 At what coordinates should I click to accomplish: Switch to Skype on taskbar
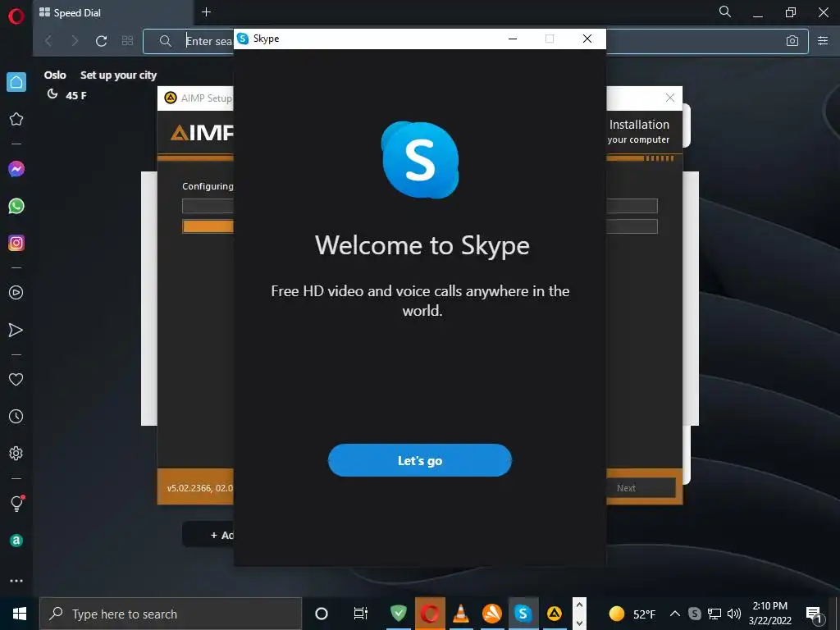point(523,614)
